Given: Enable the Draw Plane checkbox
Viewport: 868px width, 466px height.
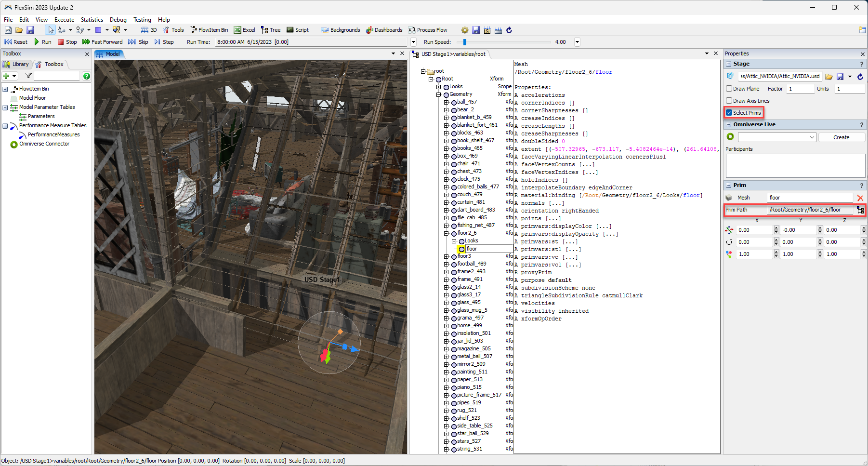Looking at the screenshot, I should pyautogui.click(x=729, y=89).
